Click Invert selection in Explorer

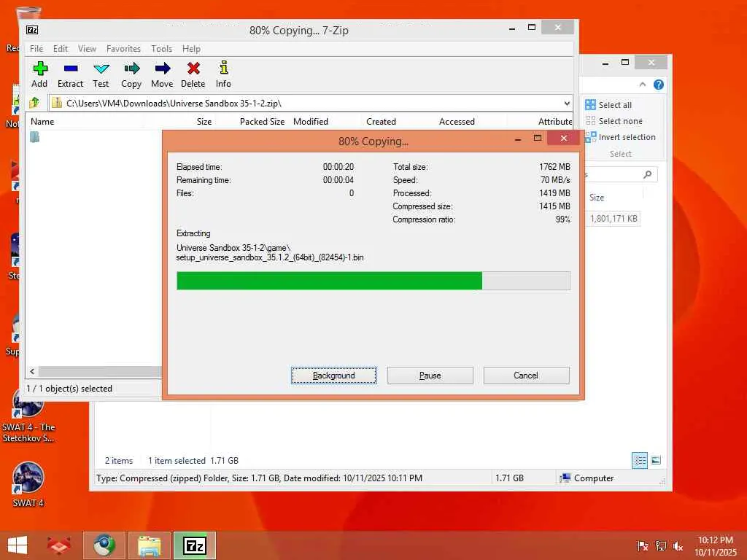pyautogui.click(x=620, y=137)
